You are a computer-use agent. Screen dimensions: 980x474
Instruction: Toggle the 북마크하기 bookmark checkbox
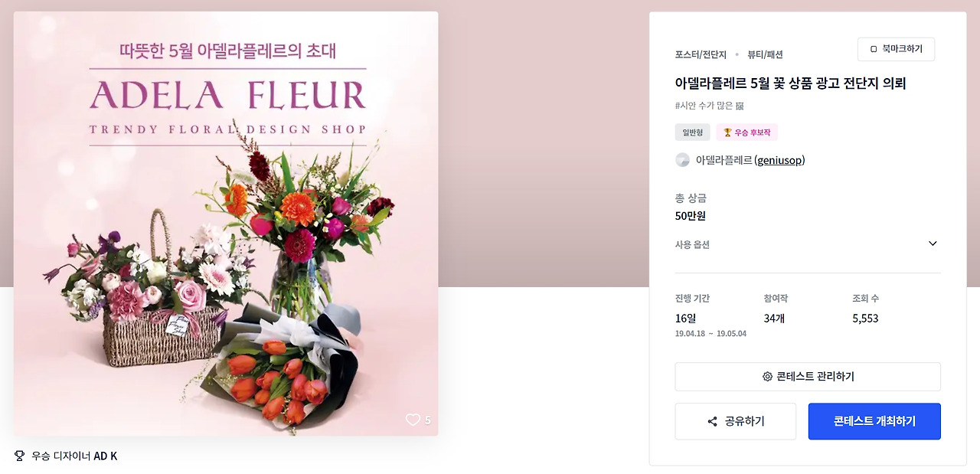[x=874, y=49]
